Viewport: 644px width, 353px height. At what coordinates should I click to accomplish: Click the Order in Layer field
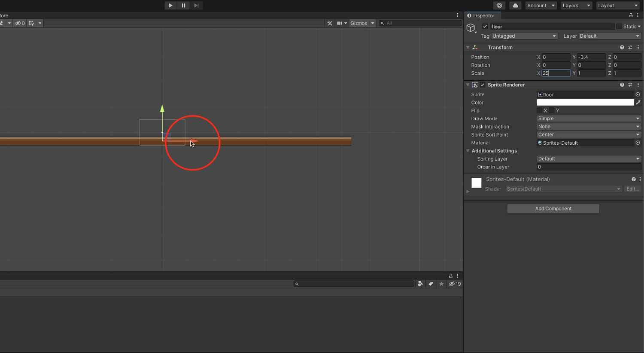click(589, 167)
